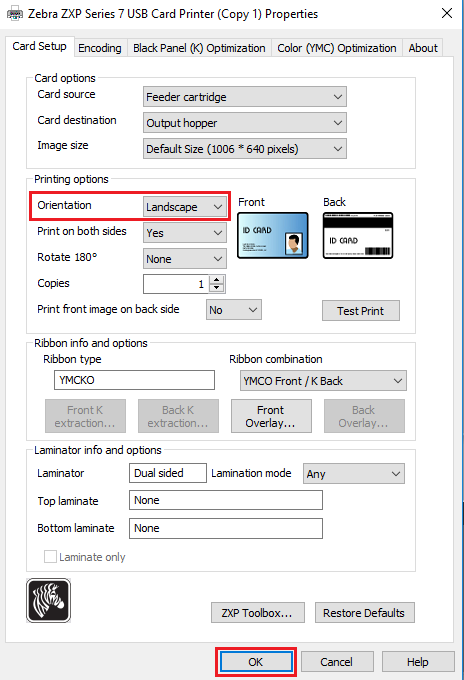Click the Ribbon info and options heading
The height and width of the screenshot is (680, 464).
[x=91, y=343]
